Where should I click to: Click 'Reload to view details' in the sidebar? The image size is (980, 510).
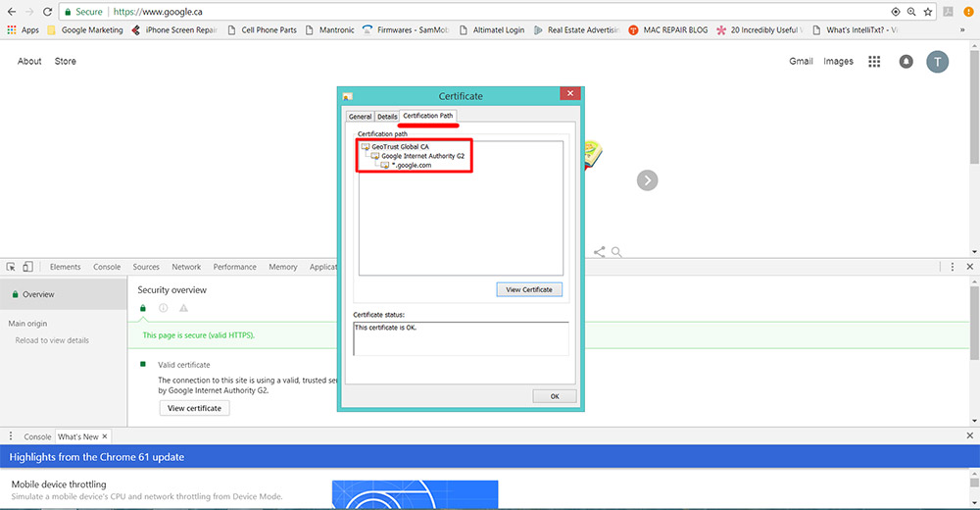click(52, 340)
